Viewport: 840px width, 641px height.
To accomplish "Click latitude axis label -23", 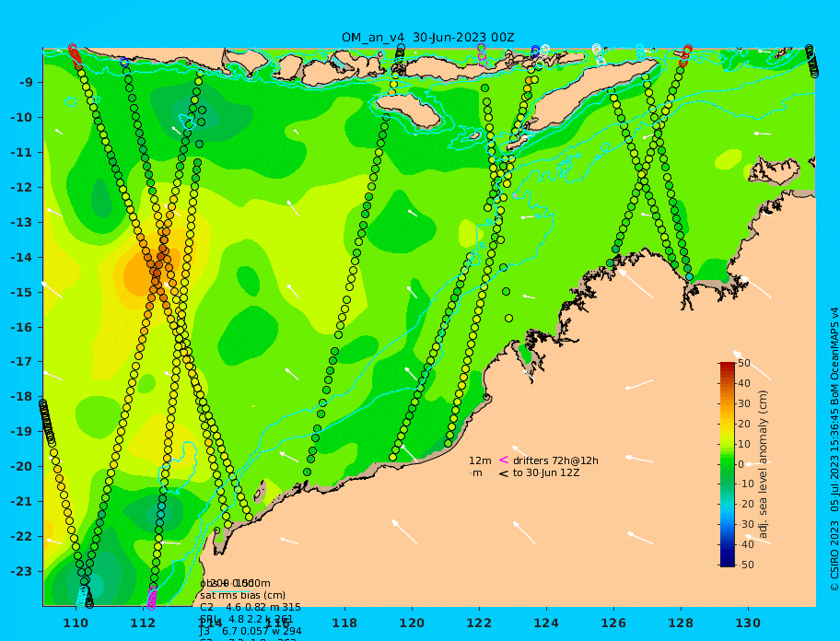I will [x=21, y=571].
